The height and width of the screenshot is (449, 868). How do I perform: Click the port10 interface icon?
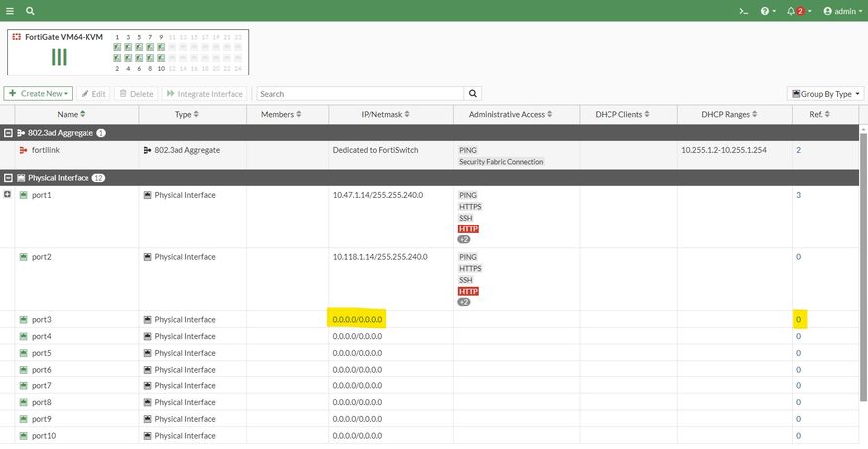point(23,436)
